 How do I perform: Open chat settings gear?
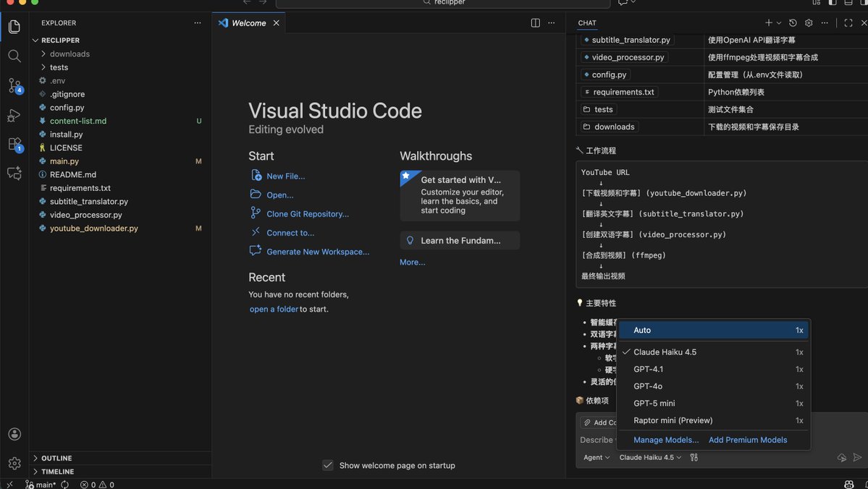point(809,22)
